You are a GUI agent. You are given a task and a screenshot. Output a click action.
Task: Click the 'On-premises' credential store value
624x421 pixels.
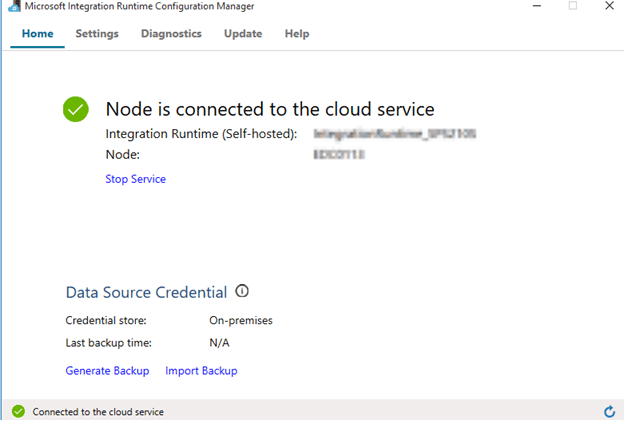point(241,321)
